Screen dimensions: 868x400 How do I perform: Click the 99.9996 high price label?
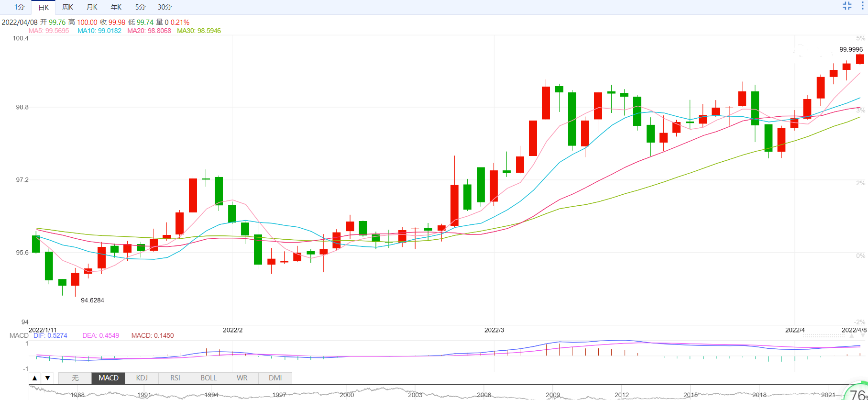coord(851,49)
